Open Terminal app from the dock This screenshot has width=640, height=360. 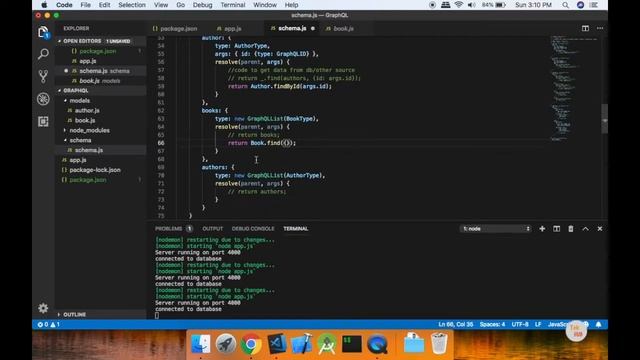click(x=352, y=344)
